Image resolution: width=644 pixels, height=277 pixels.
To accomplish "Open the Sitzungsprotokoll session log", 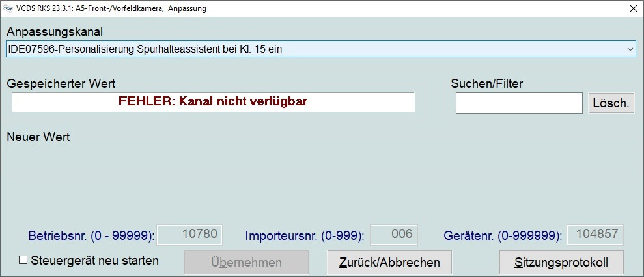I will point(561,263).
